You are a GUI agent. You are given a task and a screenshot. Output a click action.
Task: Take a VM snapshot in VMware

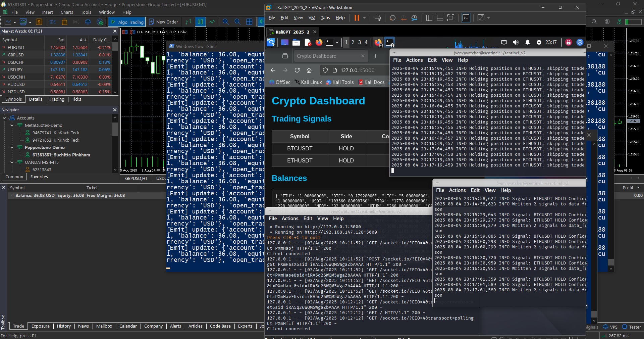click(x=392, y=18)
